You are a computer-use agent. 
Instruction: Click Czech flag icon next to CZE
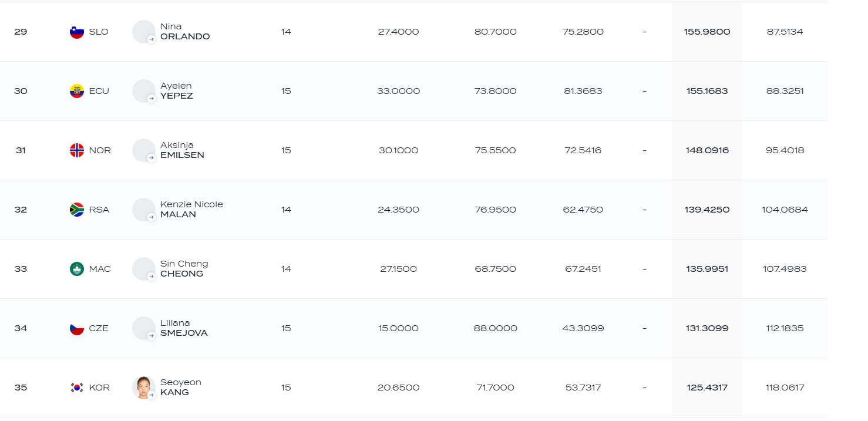(x=77, y=328)
